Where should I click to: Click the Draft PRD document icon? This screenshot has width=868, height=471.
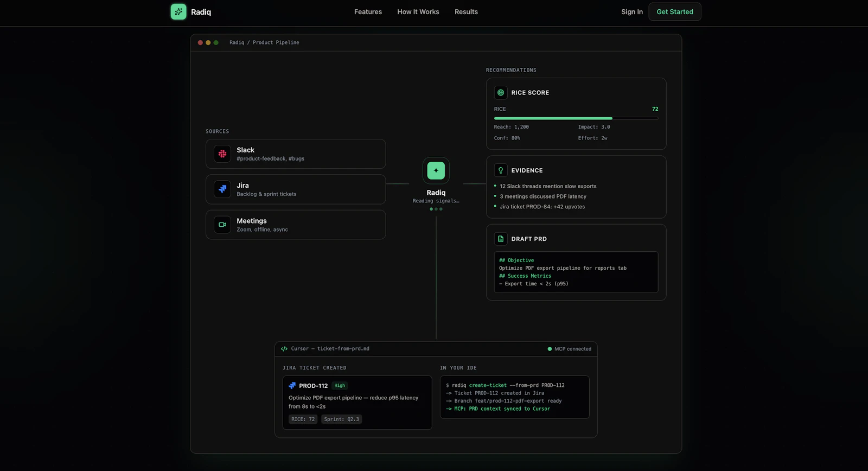501,239
